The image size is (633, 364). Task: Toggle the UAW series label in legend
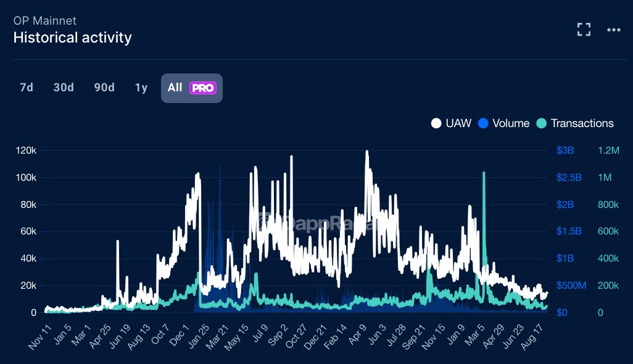(x=458, y=123)
